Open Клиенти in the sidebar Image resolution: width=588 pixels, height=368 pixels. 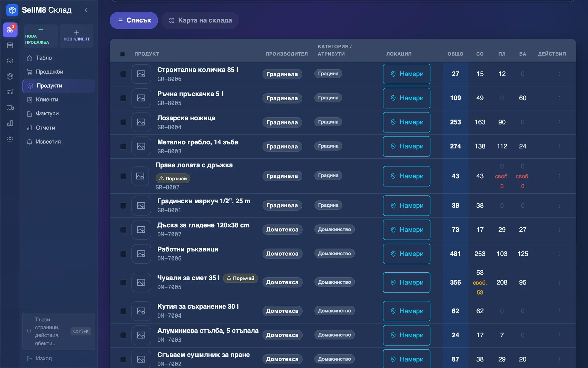[x=58, y=100]
